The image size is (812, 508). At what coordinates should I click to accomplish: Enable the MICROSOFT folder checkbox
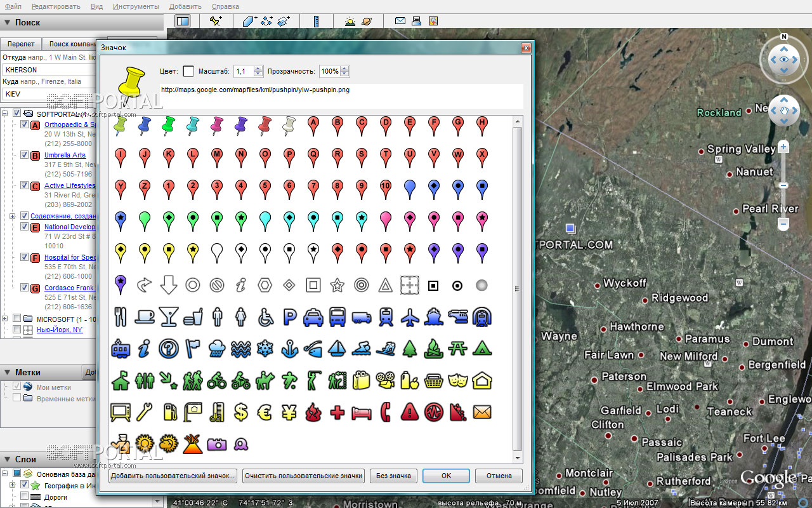click(17, 319)
